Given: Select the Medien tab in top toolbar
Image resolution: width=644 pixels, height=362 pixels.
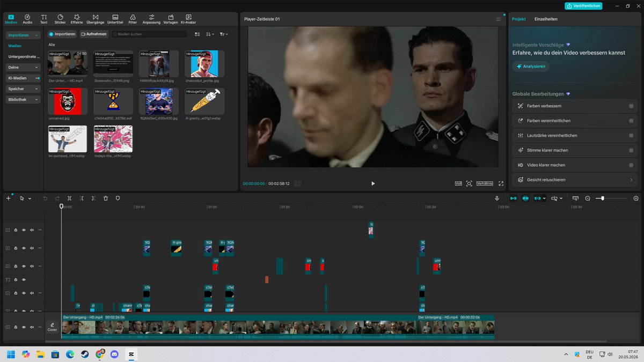Looking at the screenshot, I should (x=11, y=19).
